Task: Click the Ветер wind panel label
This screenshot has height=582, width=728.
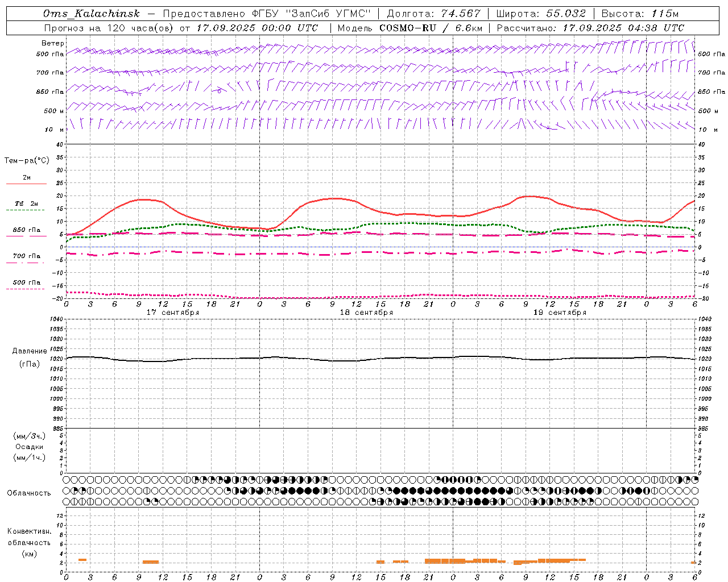Action: pos(52,43)
